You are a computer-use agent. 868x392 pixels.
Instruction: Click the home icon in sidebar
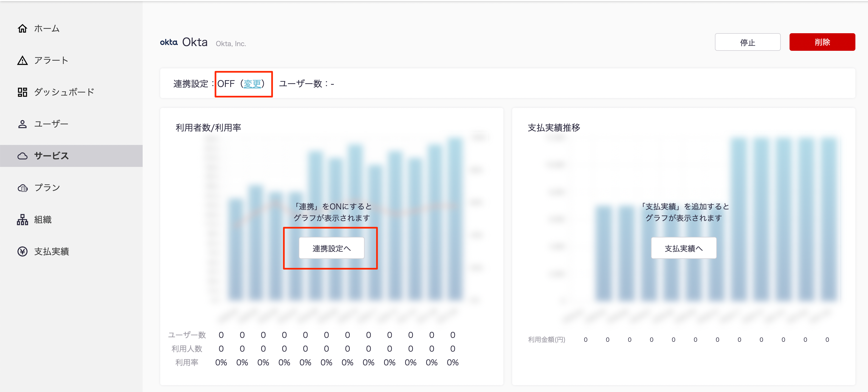click(22, 29)
